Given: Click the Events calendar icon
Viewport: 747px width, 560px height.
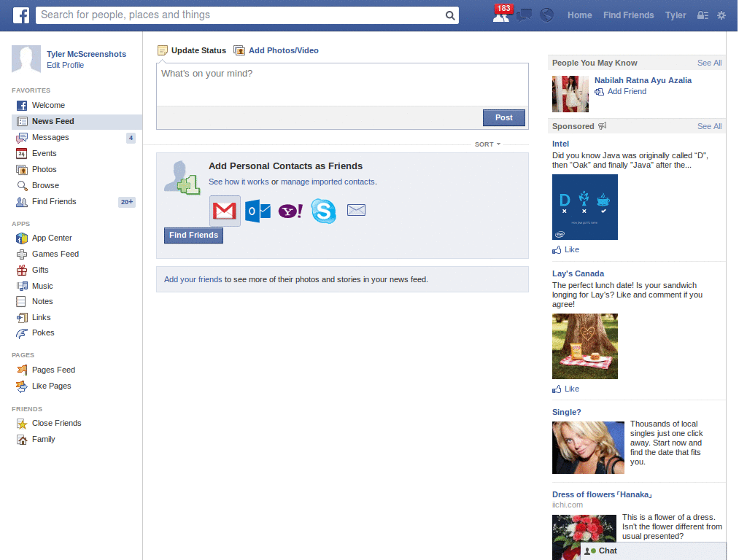Looking at the screenshot, I should tap(21, 153).
